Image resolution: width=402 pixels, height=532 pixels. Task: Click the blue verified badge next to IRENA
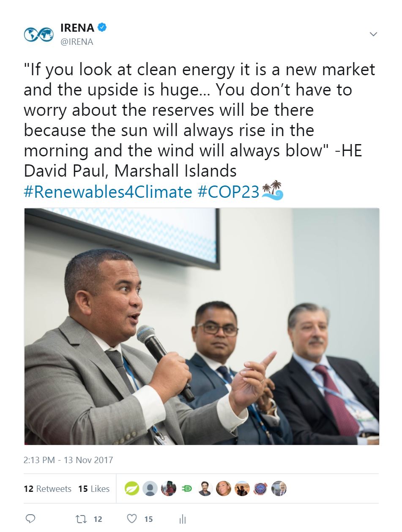(x=102, y=28)
